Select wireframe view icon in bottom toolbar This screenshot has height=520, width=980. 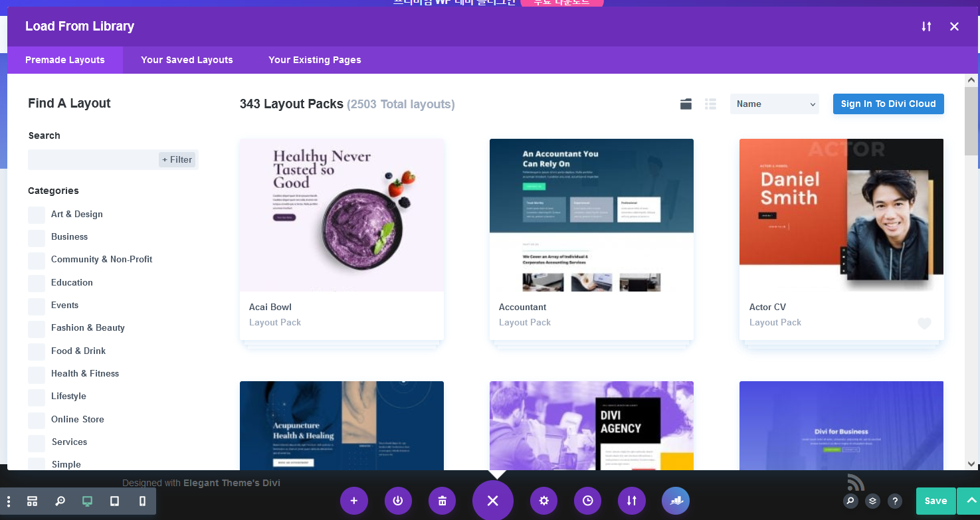32,501
